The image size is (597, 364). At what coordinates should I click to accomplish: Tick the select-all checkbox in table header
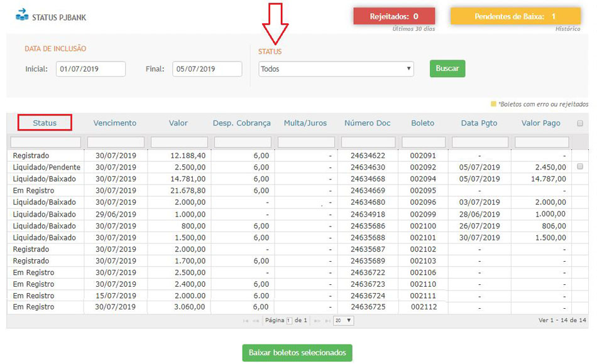click(579, 123)
